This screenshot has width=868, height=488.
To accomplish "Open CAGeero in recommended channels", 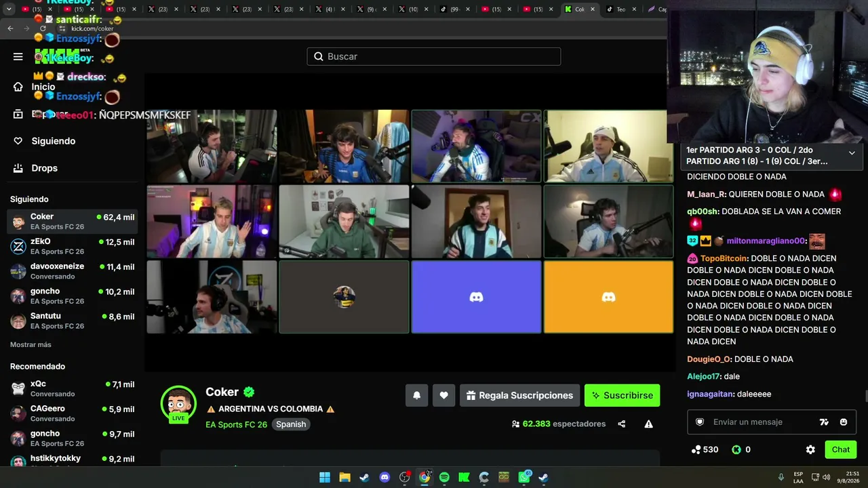I will pyautogui.click(x=72, y=413).
